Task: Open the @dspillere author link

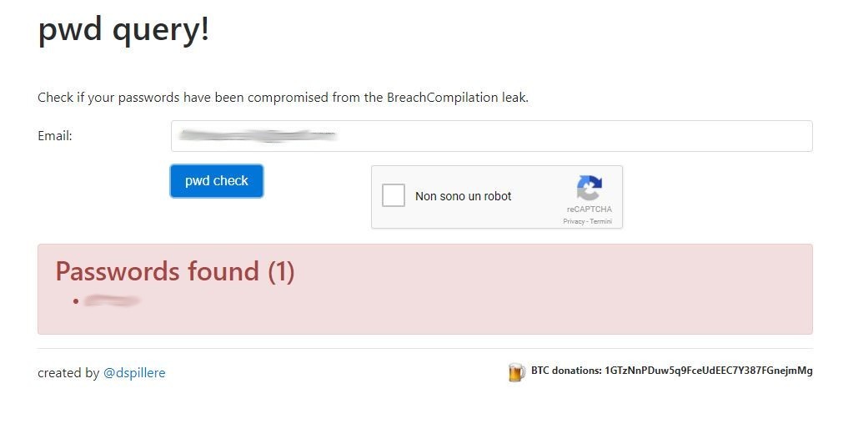Action: point(134,373)
